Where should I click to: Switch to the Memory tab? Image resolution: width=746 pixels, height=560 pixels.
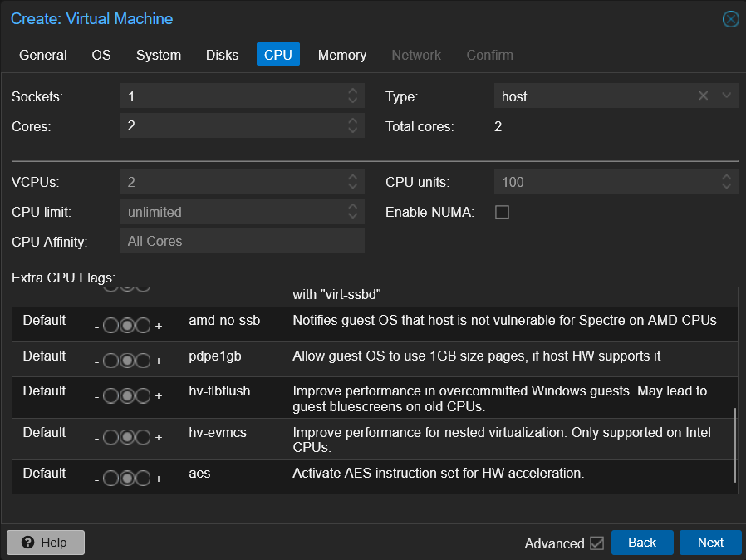[x=341, y=55]
